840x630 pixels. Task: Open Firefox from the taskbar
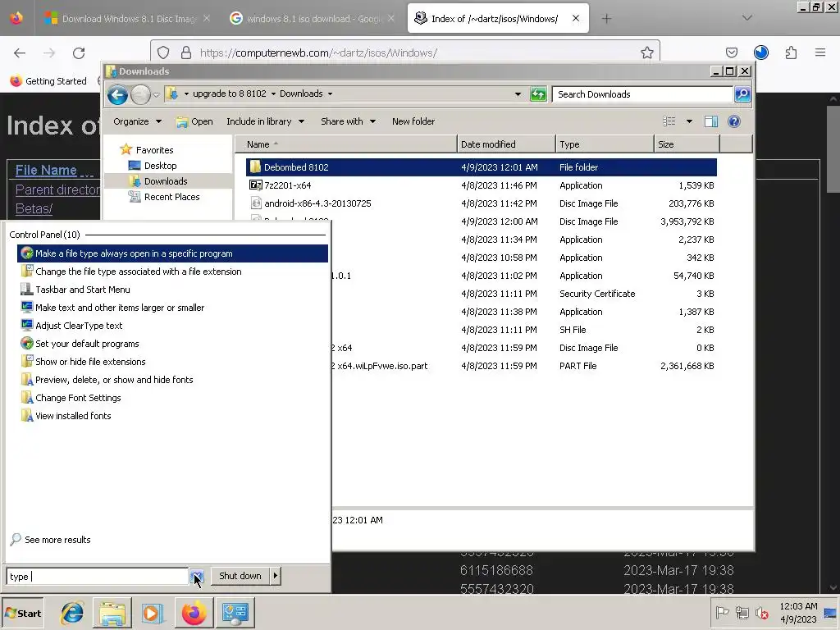coord(194,613)
